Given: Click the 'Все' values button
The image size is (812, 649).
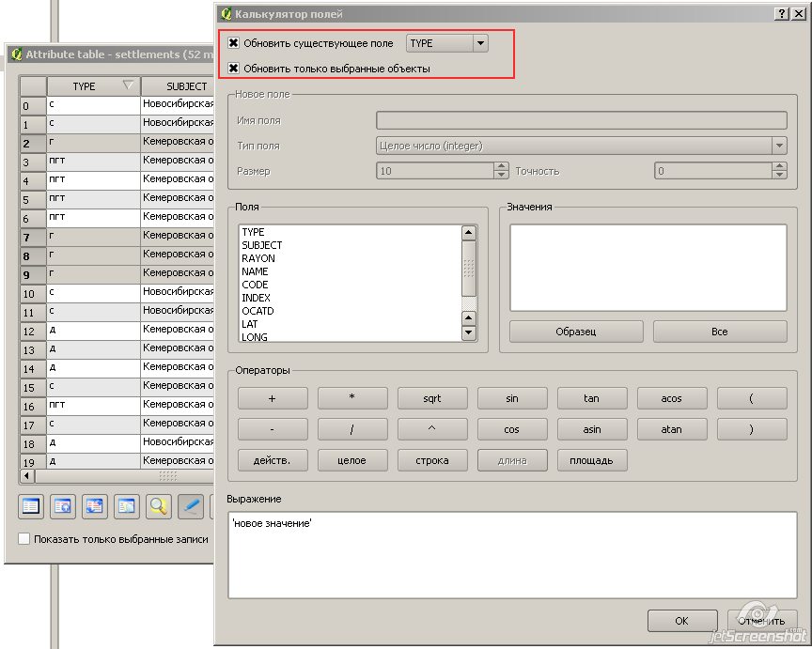Looking at the screenshot, I should click(x=720, y=332).
